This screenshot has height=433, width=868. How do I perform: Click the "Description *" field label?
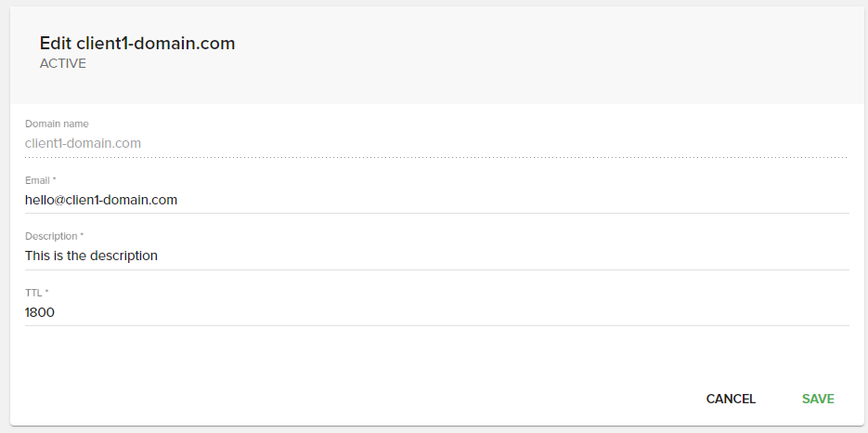tap(55, 236)
